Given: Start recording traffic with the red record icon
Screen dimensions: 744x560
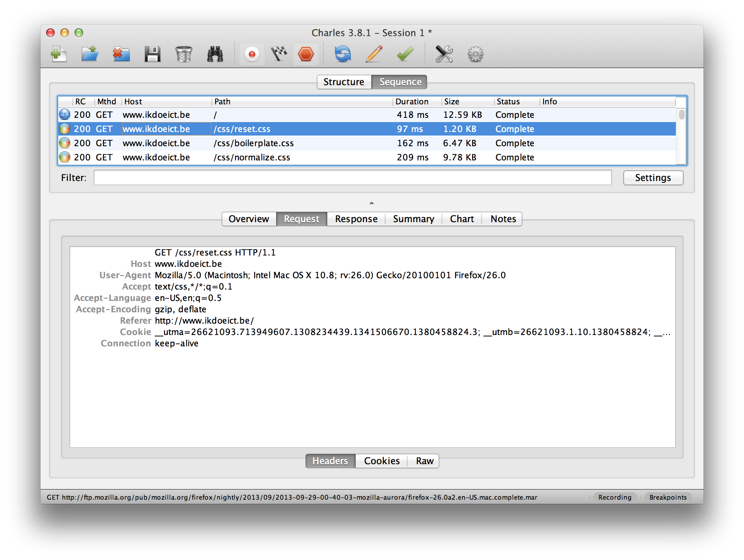Looking at the screenshot, I should [252, 54].
